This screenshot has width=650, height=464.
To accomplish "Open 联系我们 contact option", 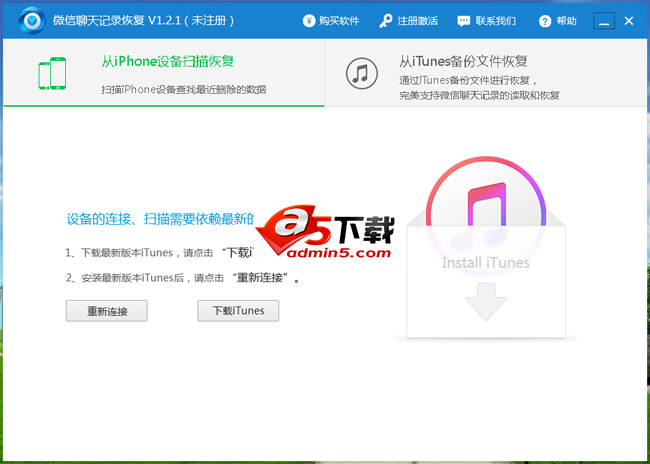I will [496, 21].
